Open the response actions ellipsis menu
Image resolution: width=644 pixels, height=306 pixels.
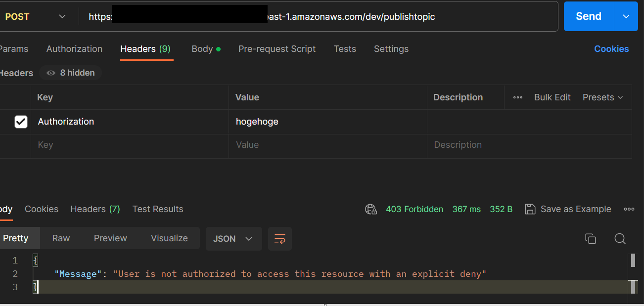629,209
